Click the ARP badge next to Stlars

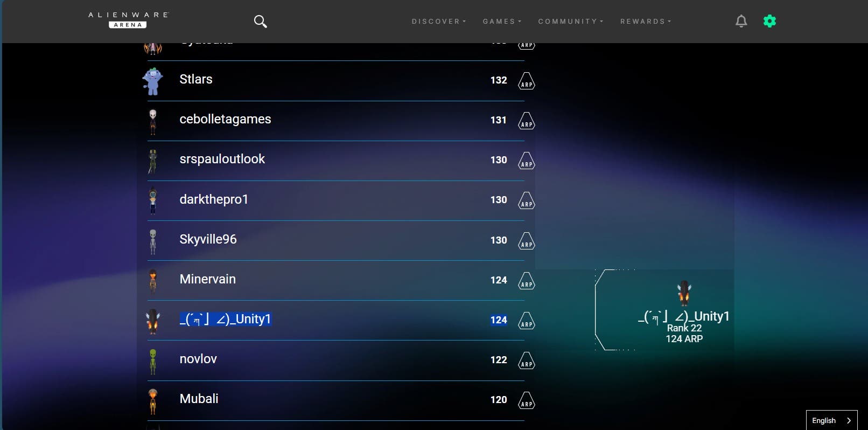click(x=526, y=81)
